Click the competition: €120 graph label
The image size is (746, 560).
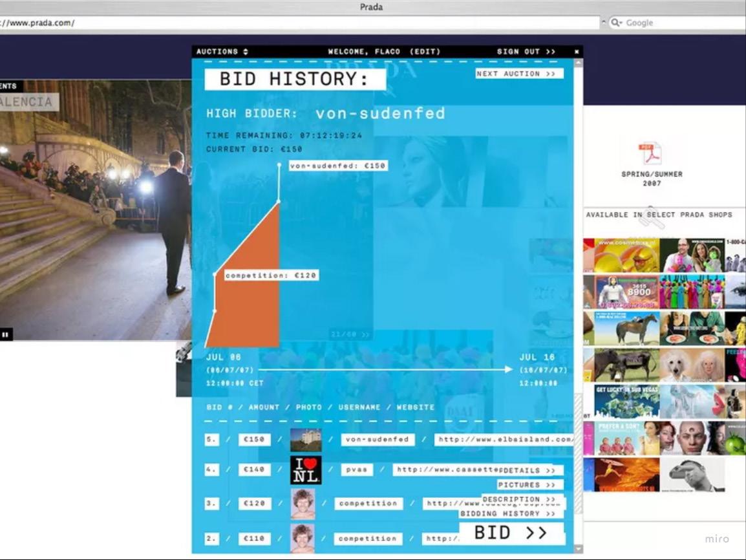pos(272,275)
